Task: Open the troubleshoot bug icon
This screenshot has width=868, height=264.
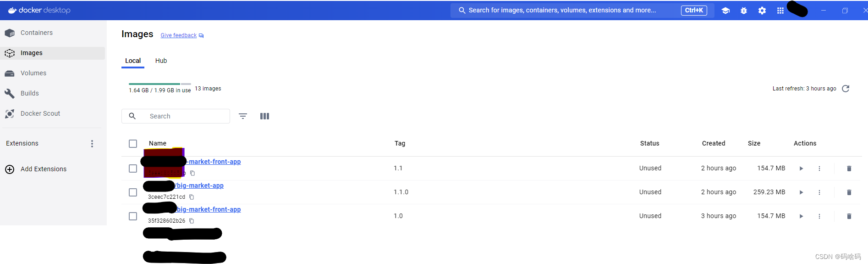Action: [x=744, y=11]
